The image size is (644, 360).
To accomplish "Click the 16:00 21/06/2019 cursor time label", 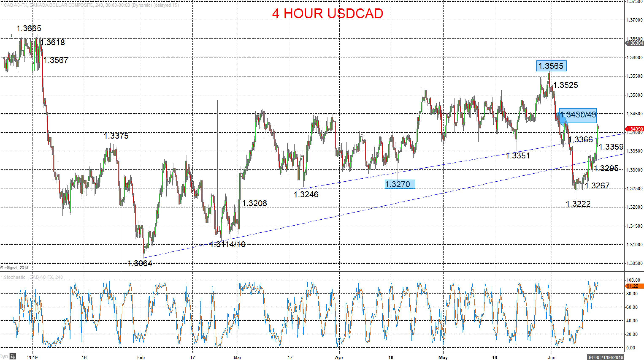I will tap(605, 357).
